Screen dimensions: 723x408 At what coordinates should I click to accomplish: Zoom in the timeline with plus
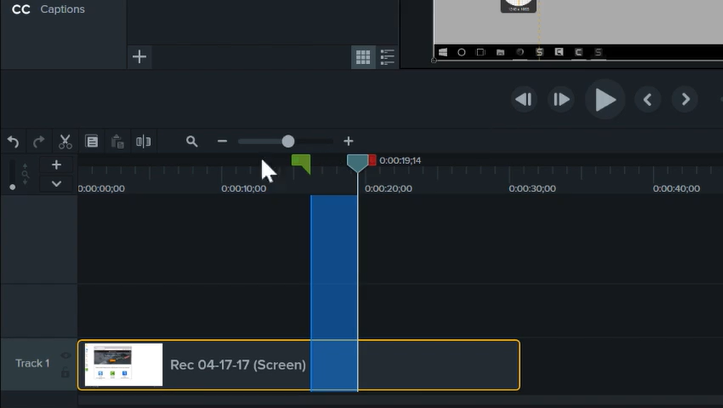point(349,141)
